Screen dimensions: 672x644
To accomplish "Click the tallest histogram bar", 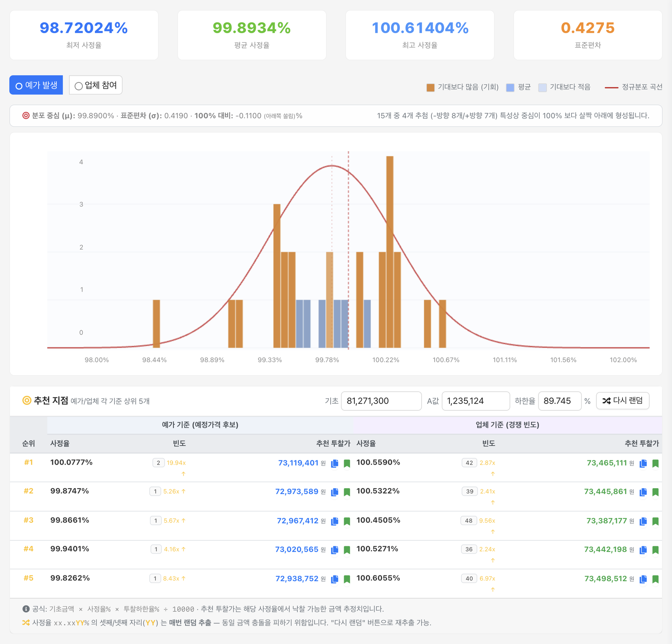I will [390, 252].
